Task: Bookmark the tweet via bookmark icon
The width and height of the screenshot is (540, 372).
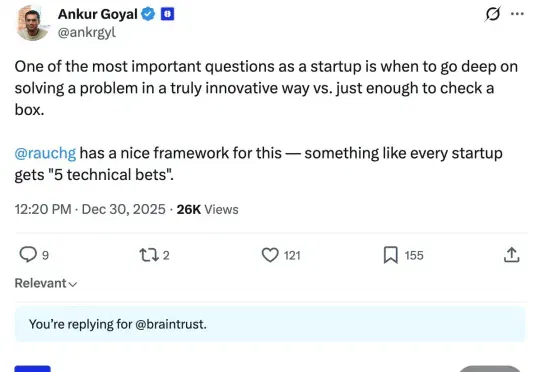Action: pyautogui.click(x=391, y=255)
